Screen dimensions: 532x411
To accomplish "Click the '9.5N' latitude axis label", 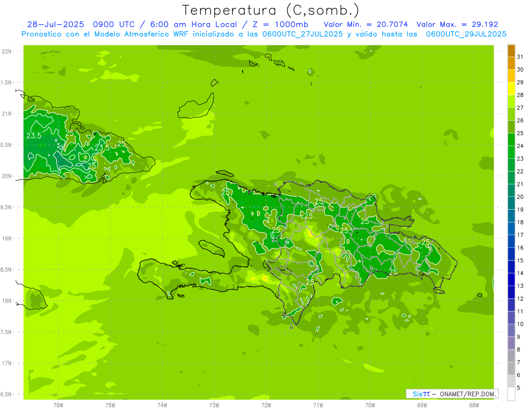I will 7,207.
